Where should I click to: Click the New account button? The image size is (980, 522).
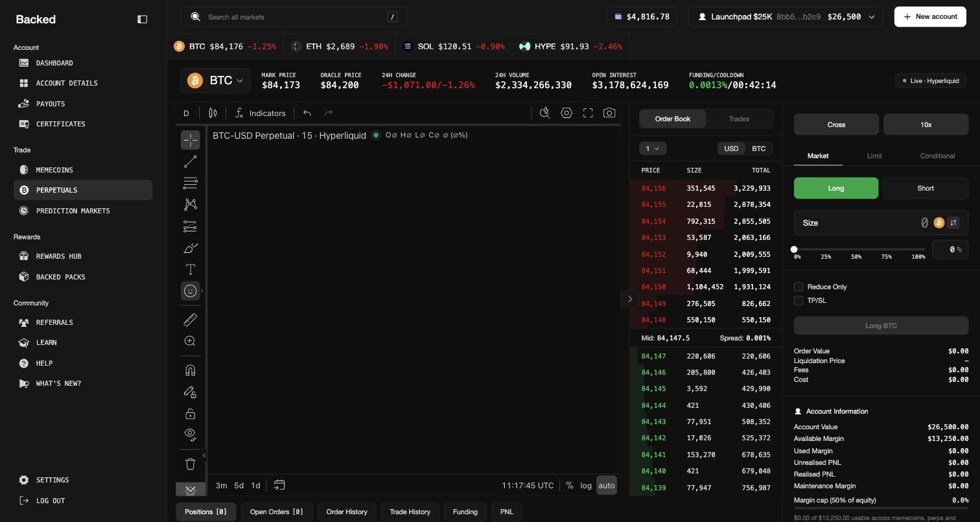[930, 17]
